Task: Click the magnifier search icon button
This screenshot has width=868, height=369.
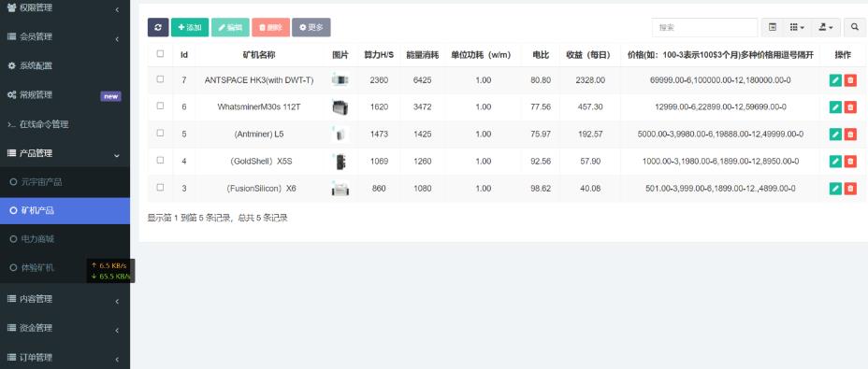Action: [x=855, y=27]
